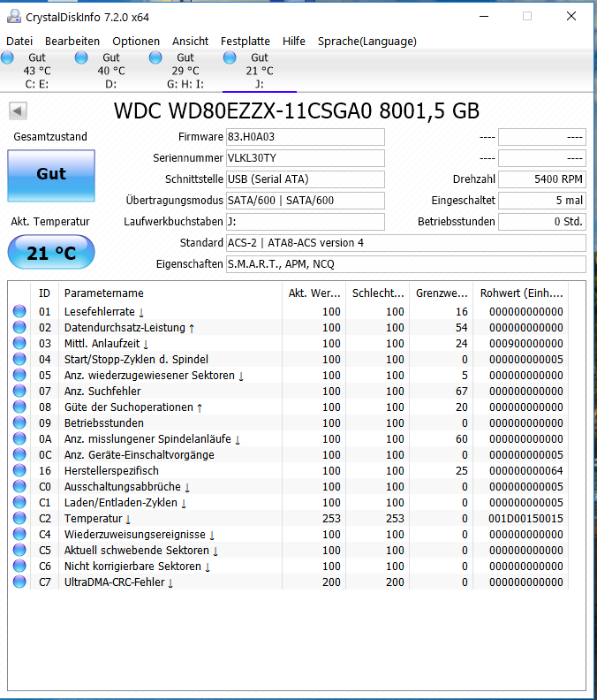
Task: Click status orb of Wiederzuweisungsereignisse row
Action: pos(19,535)
